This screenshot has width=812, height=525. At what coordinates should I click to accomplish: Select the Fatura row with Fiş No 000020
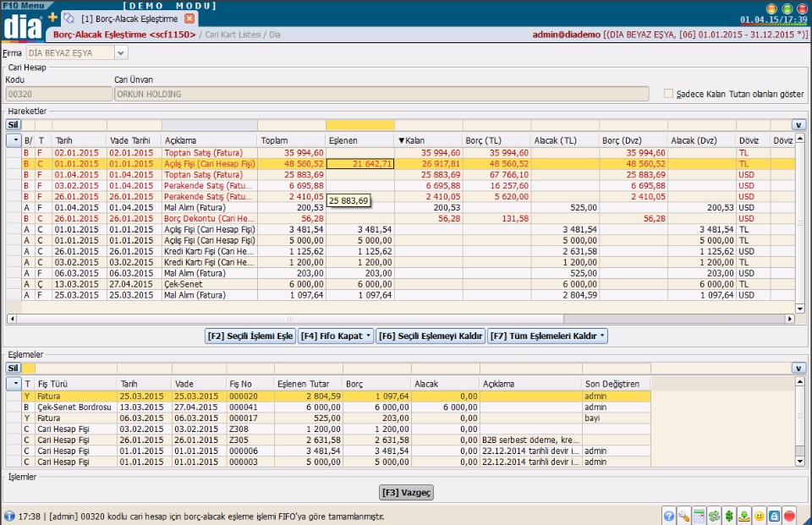coord(328,396)
